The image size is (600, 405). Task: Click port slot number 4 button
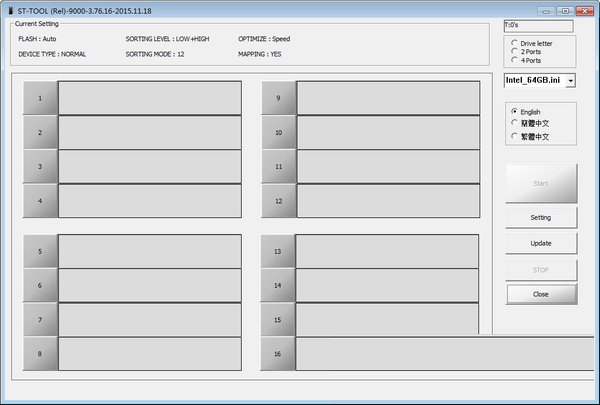pos(40,201)
